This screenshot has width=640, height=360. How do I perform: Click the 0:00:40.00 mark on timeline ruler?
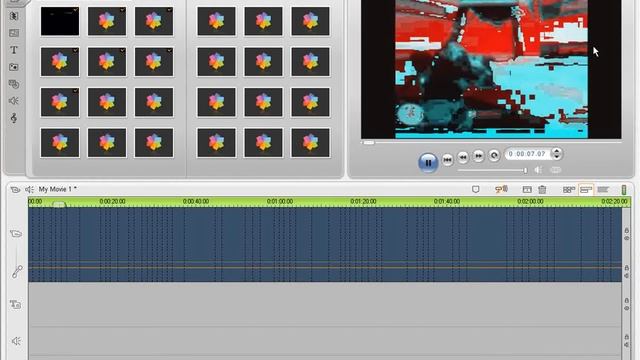point(196,201)
